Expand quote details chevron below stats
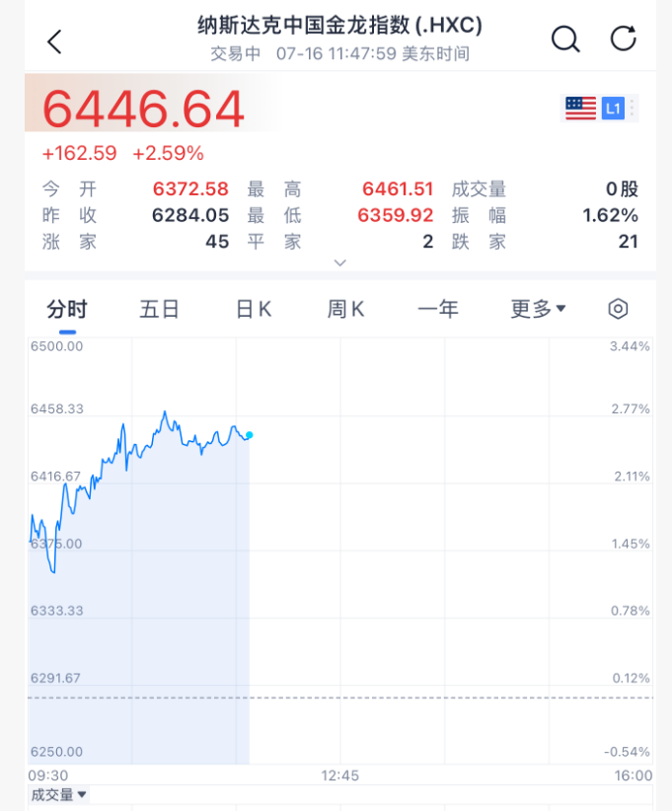The image size is (672, 811). click(339, 262)
